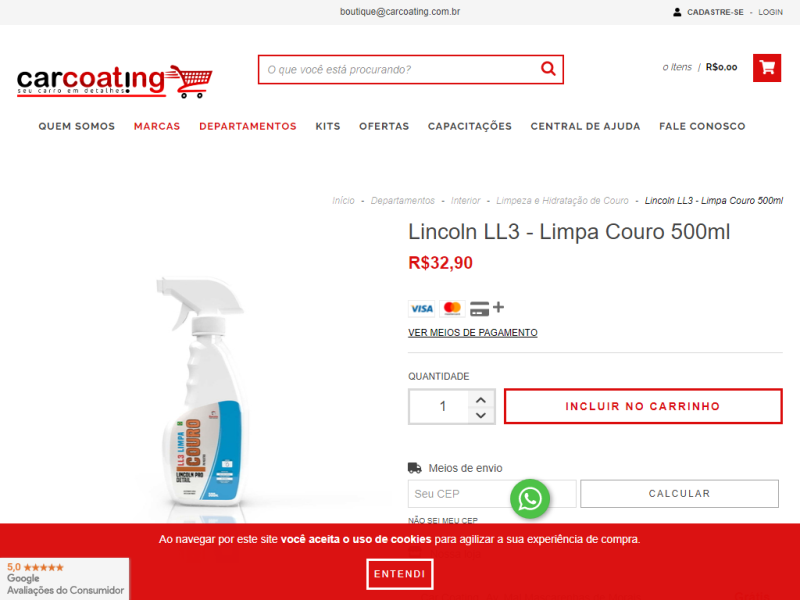This screenshot has width=800, height=600.
Task: Click the Carcoating logo
Action: pyautogui.click(x=115, y=81)
